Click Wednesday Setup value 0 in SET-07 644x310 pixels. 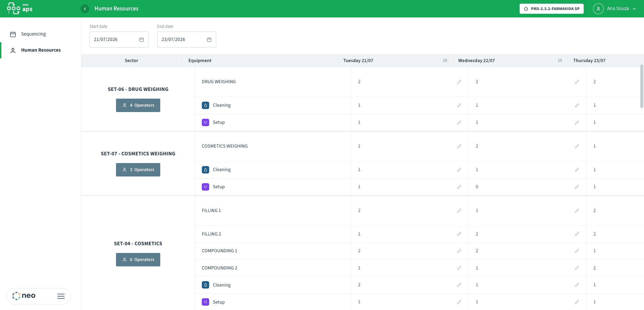pyautogui.click(x=477, y=187)
